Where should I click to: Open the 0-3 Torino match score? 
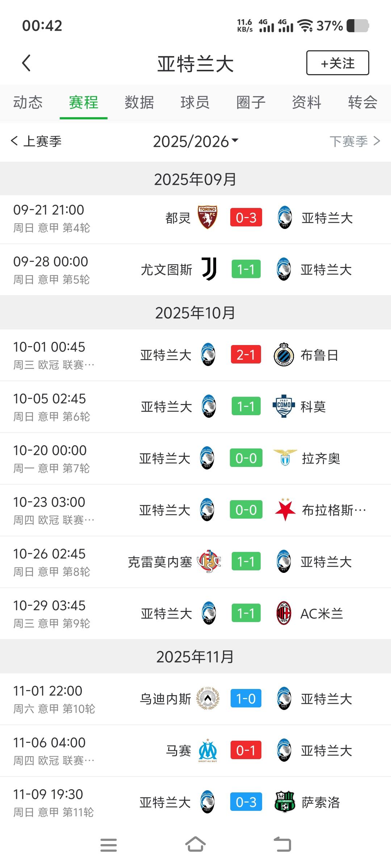click(246, 217)
